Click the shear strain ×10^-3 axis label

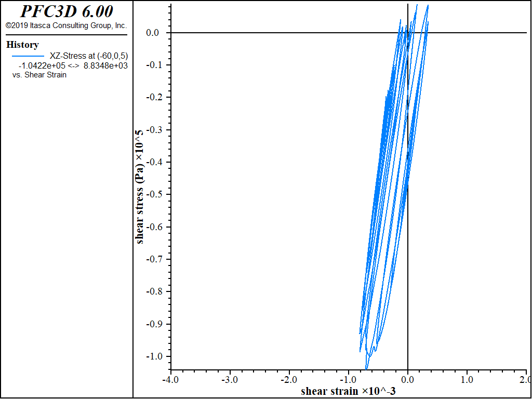point(349,391)
